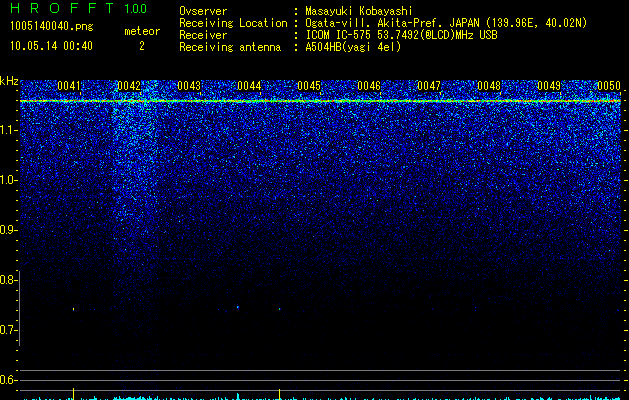Click the HROFFT 1.0.0 title text
This screenshot has height=400, width=629.
[x=79, y=8]
